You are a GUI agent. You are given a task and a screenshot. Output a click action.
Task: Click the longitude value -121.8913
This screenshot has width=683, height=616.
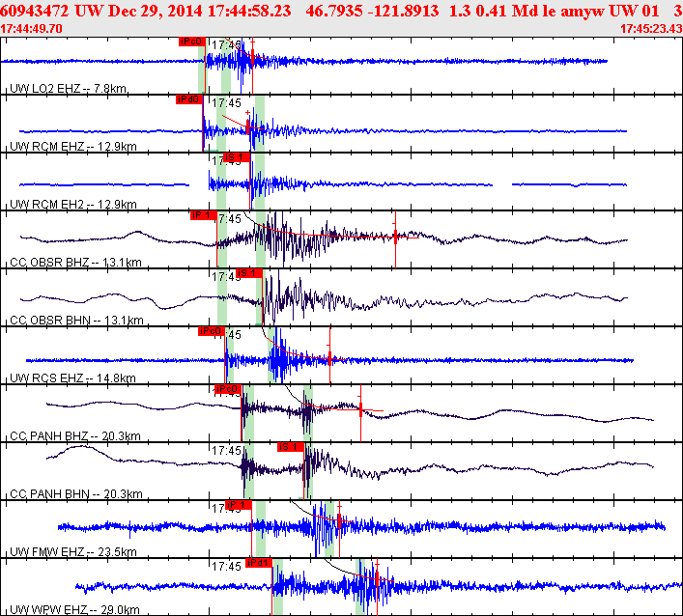pos(404,11)
